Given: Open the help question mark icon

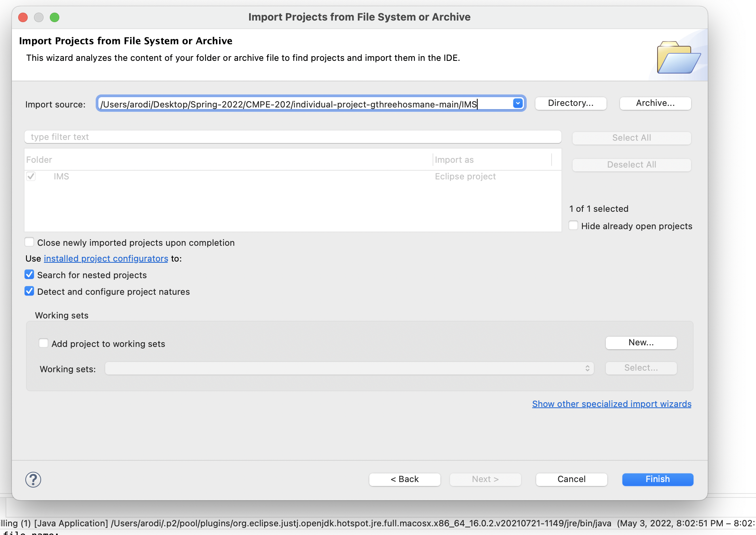Looking at the screenshot, I should 33,480.
